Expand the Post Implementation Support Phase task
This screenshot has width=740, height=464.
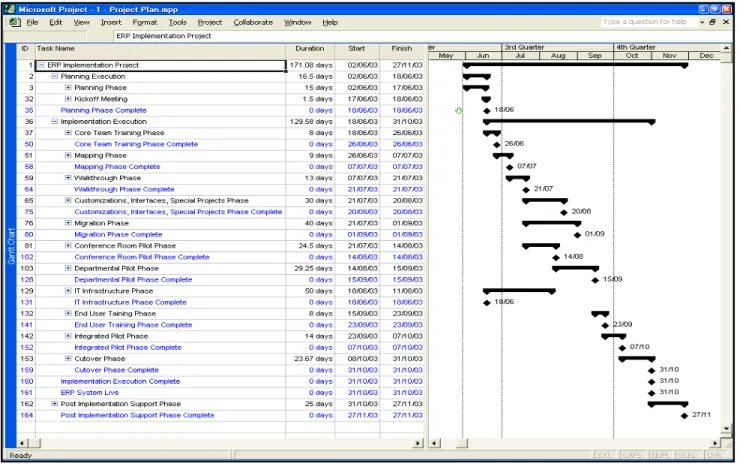54,404
